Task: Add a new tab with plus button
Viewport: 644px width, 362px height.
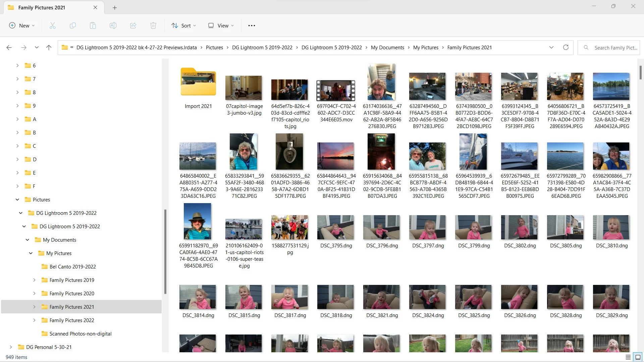Action: point(115,7)
